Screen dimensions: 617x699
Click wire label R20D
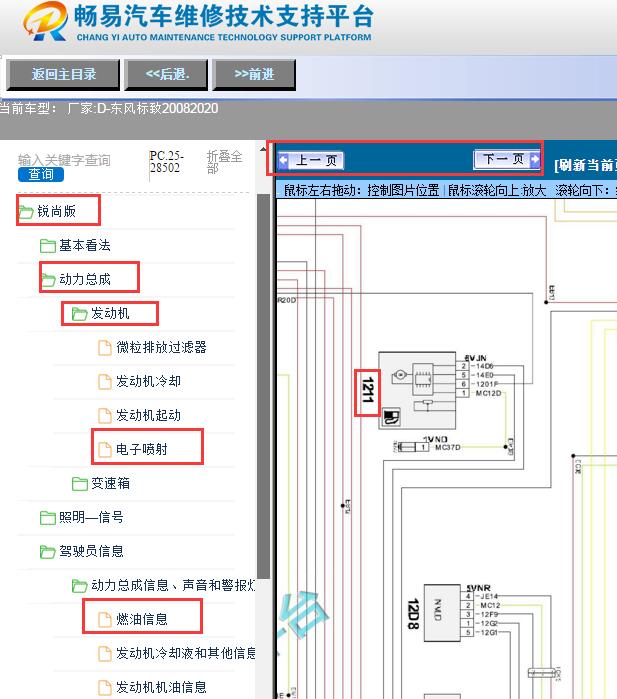point(287,300)
